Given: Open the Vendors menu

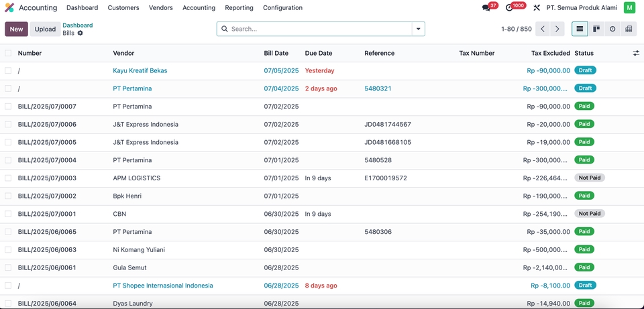Looking at the screenshot, I should point(160,8).
